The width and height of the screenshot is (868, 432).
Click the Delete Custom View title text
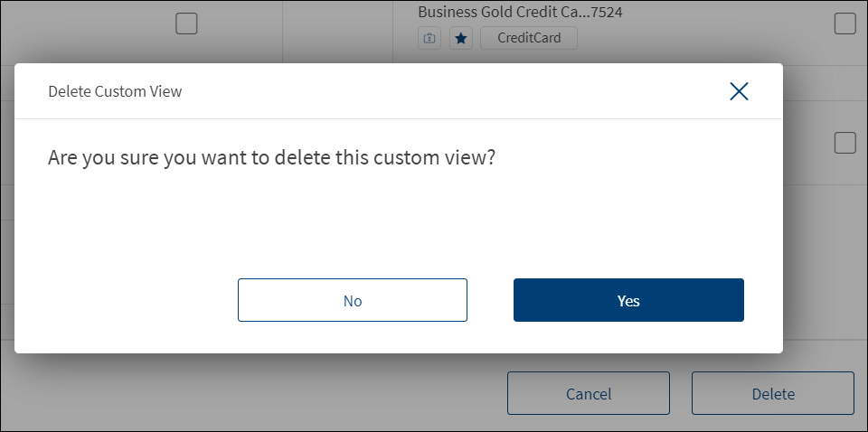(115, 91)
